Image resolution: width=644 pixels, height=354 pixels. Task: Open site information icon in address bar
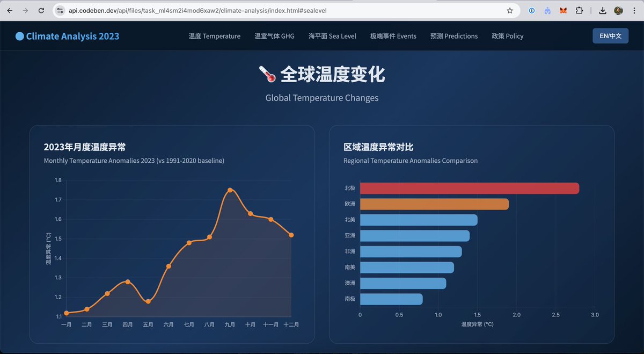click(x=60, y=11)
